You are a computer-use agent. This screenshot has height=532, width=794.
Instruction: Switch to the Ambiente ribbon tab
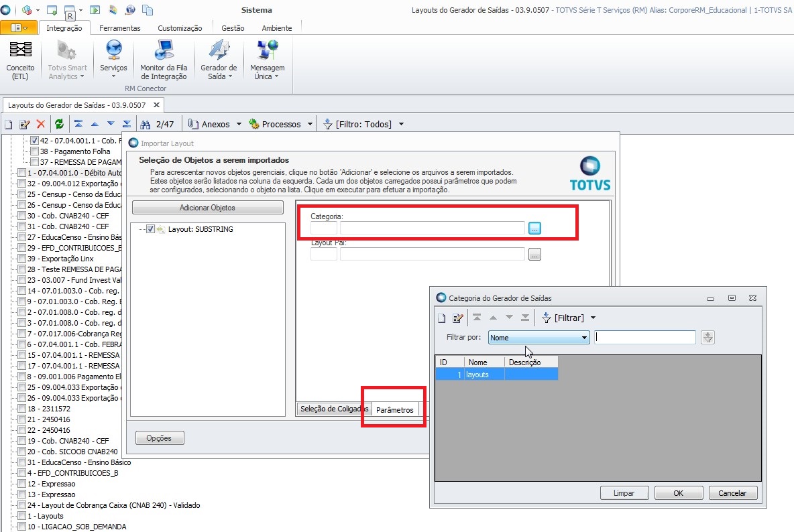tap(276, 28)
